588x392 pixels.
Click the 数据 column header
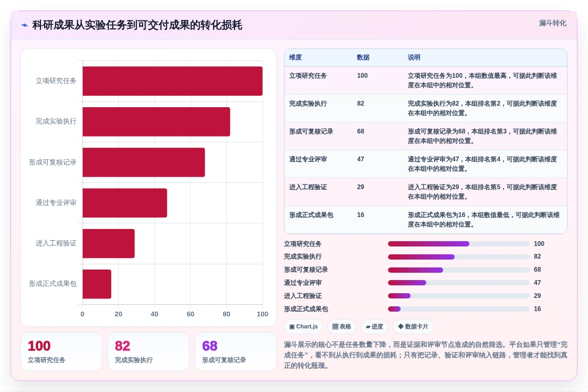click(x=363, y=57)
